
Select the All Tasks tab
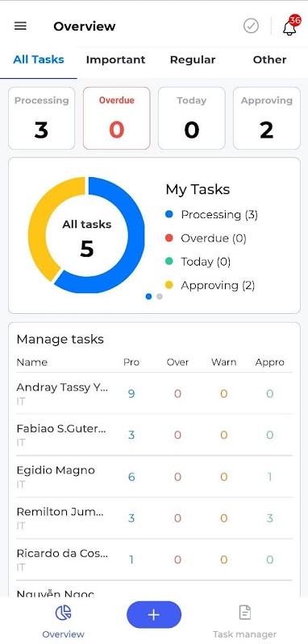click(x=39, y=60)
